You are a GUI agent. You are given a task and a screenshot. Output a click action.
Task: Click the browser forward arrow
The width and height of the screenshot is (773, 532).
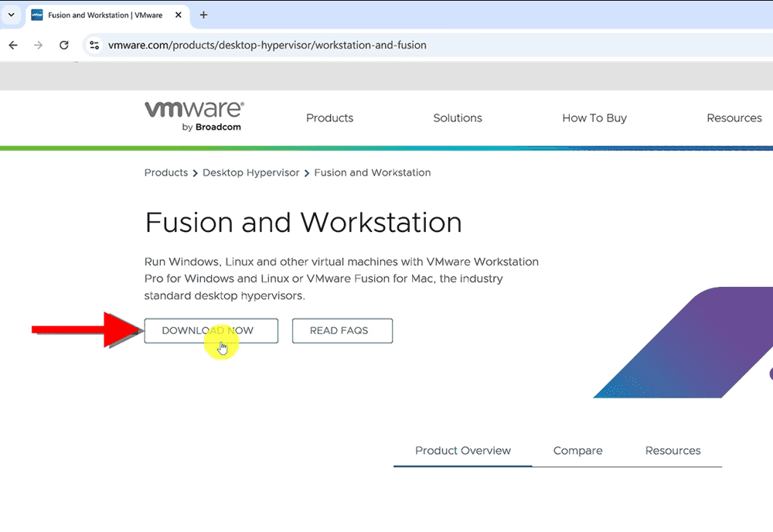coord(38,45)
